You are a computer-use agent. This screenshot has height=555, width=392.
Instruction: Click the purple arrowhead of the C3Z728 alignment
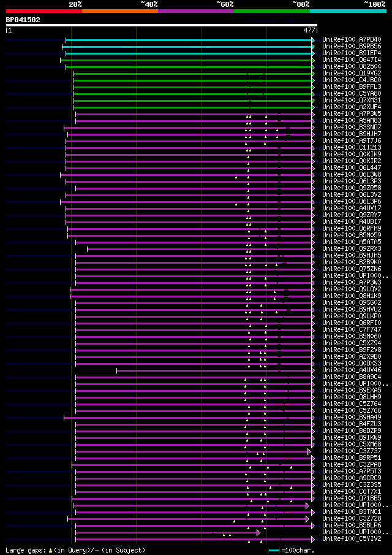coord(307,519)
